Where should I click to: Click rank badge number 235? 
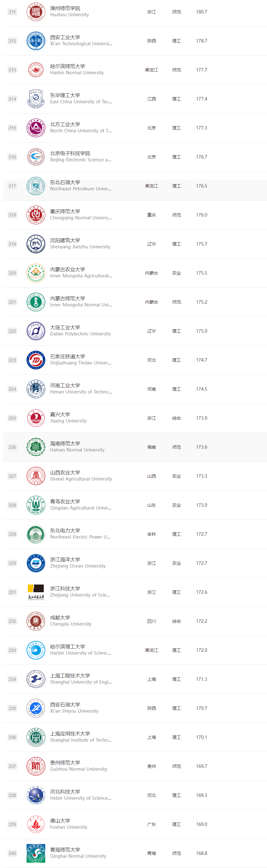coord(12,708)
